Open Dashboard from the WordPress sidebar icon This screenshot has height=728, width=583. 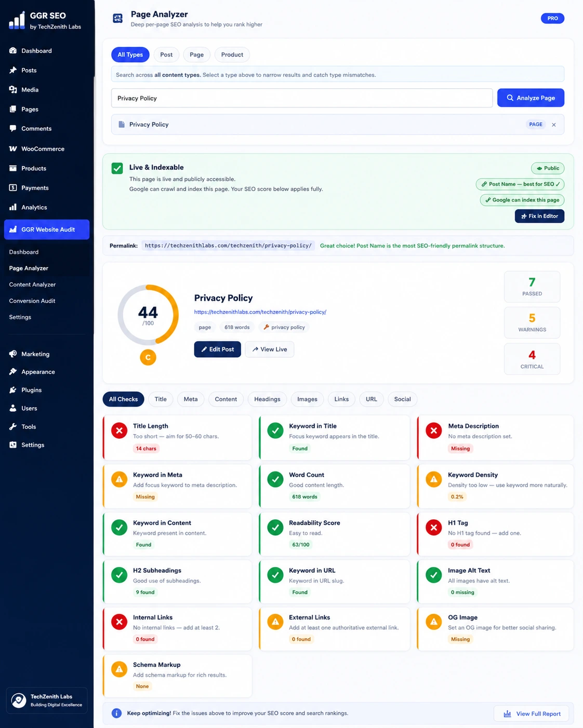(13, 51)
